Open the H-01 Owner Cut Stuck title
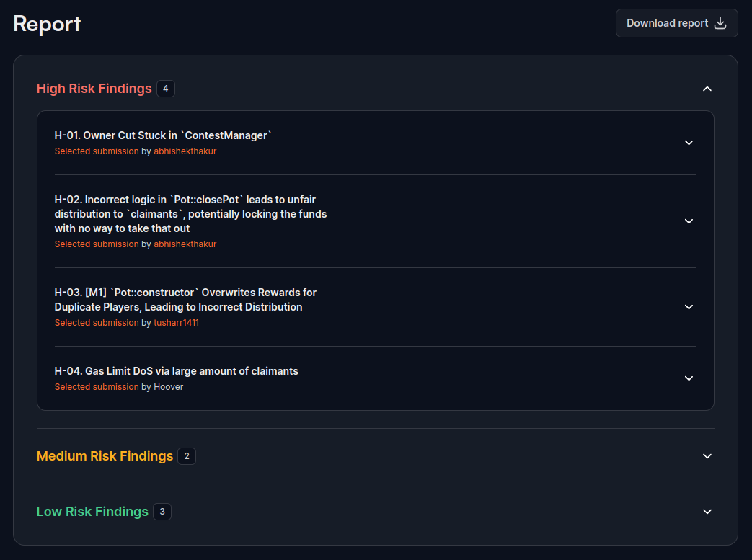The height and width of the screenshot is (560, 752). 163,135
